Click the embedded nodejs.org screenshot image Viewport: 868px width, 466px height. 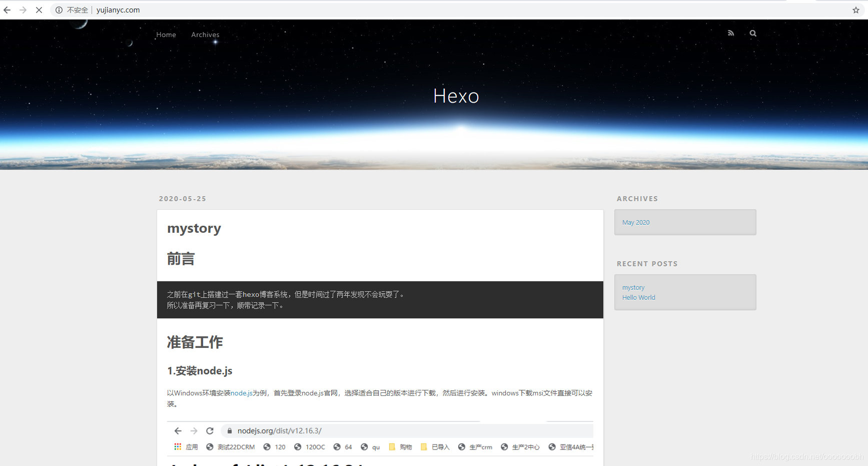[x=380, y=443]
